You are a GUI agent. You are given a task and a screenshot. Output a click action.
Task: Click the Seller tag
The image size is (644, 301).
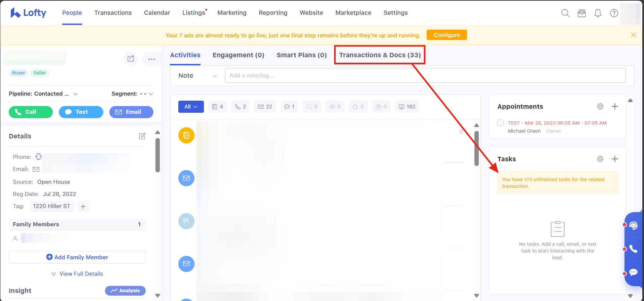40,73
